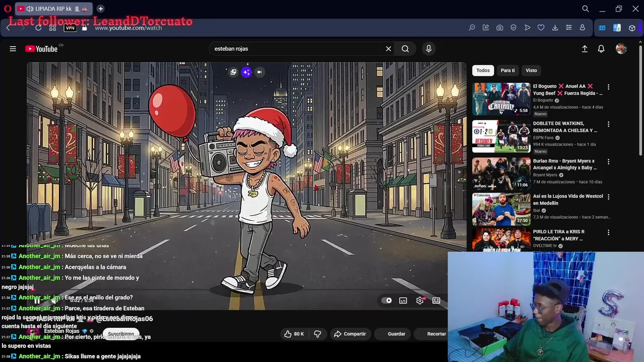Open options menu for Burlao Rmx video
Viewport: 644px width, 362px height.
tap(608, 162)
